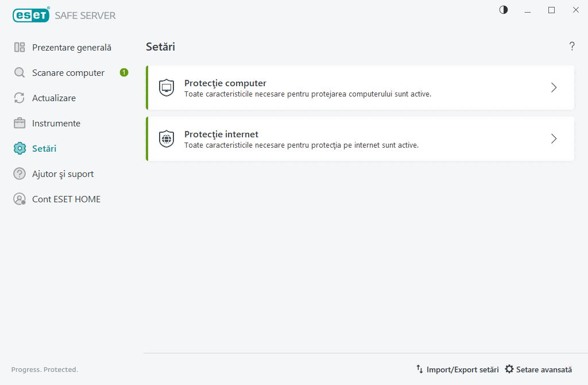Toggle the dark/light contrast theme icon
Image resolution: width=588 pixels, height=385 pixels.
(504, 10)
